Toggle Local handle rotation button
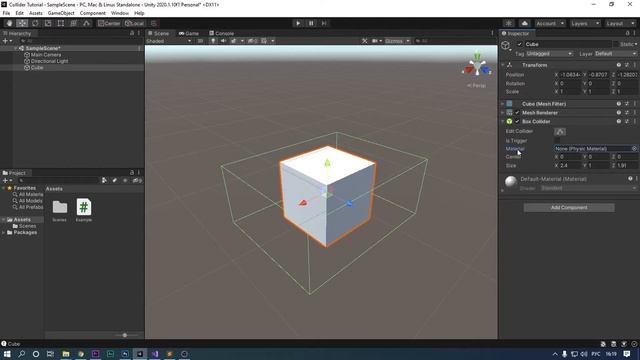 pos(134,23)
